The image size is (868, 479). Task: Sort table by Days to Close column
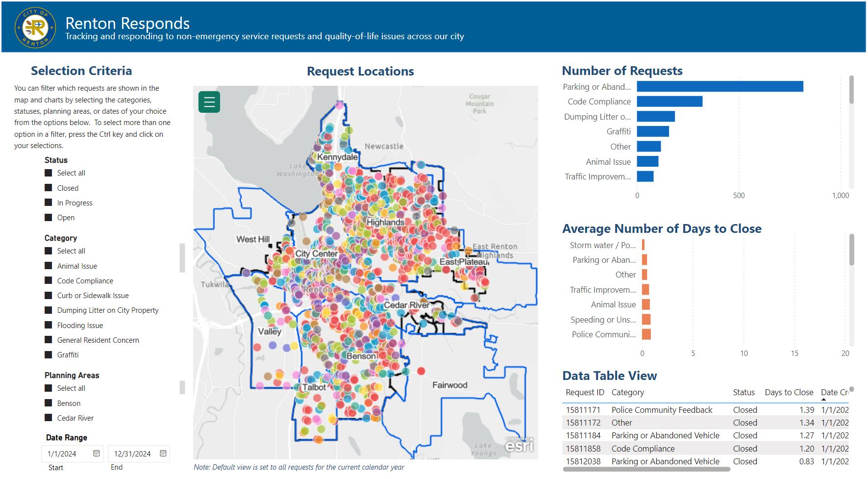(789, 392)
